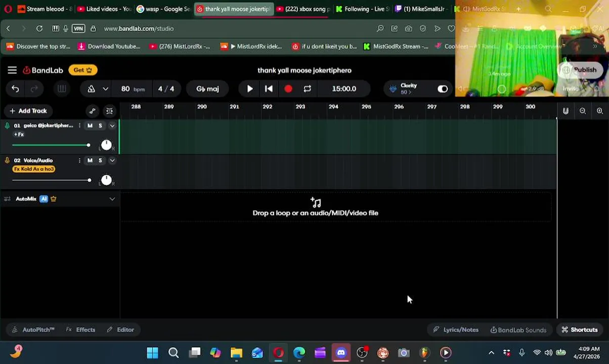Expand the AutoMix panel chevron

tap(112, 199)
